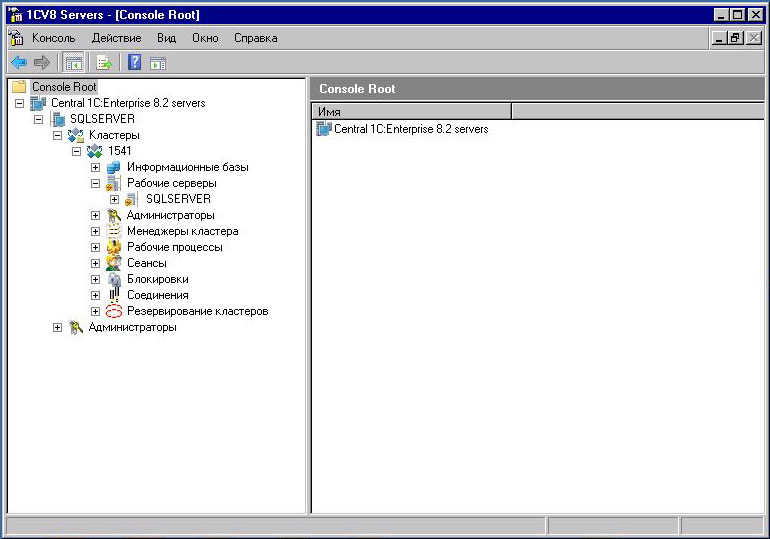
Task: Select the Блокировки padlock icon
Action: coord(114,279)
